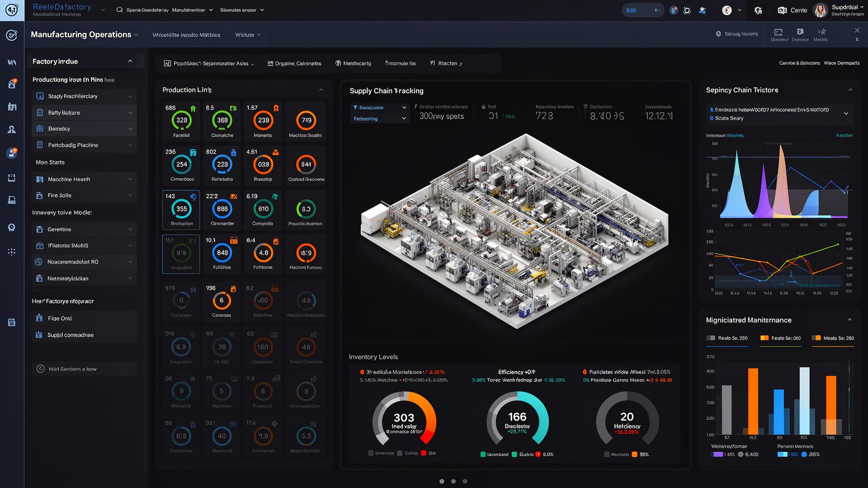Switch to the Widgets tab in the header
868x488 pixels.
coord(246,34)
